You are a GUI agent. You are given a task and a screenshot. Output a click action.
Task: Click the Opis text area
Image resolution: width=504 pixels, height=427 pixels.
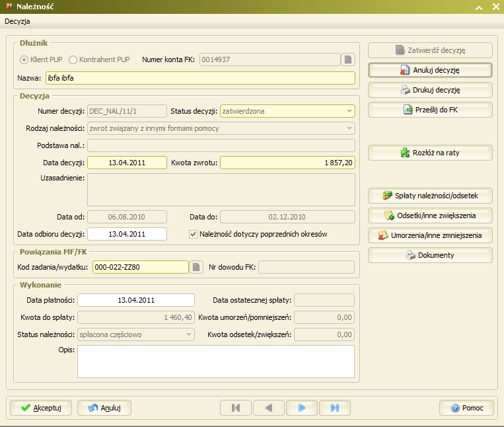click(216, 362)
